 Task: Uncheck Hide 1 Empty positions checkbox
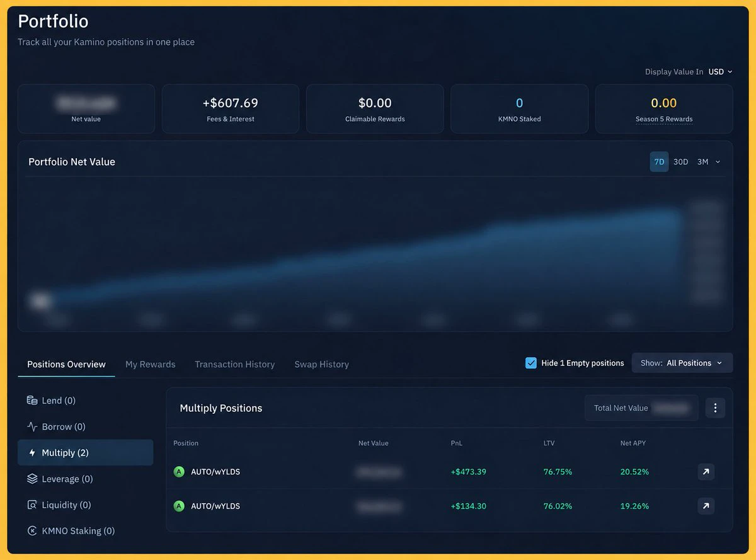tap(531, 363)
